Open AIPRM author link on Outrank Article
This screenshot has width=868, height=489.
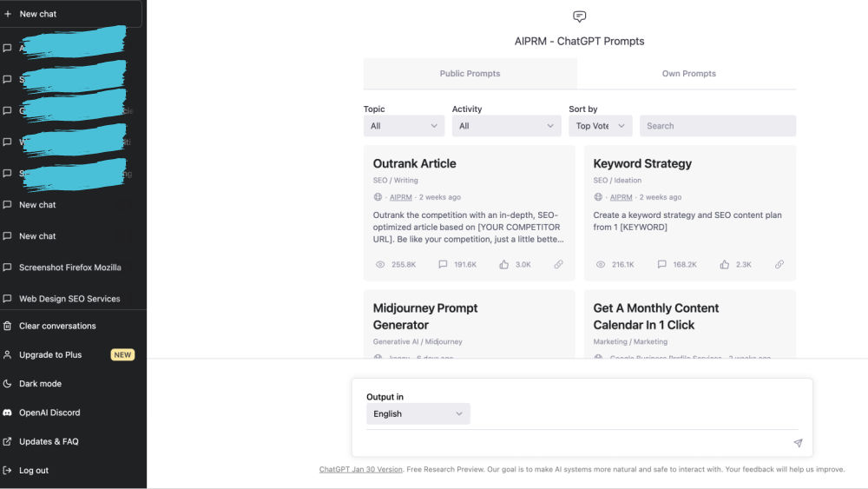point(401,197)
